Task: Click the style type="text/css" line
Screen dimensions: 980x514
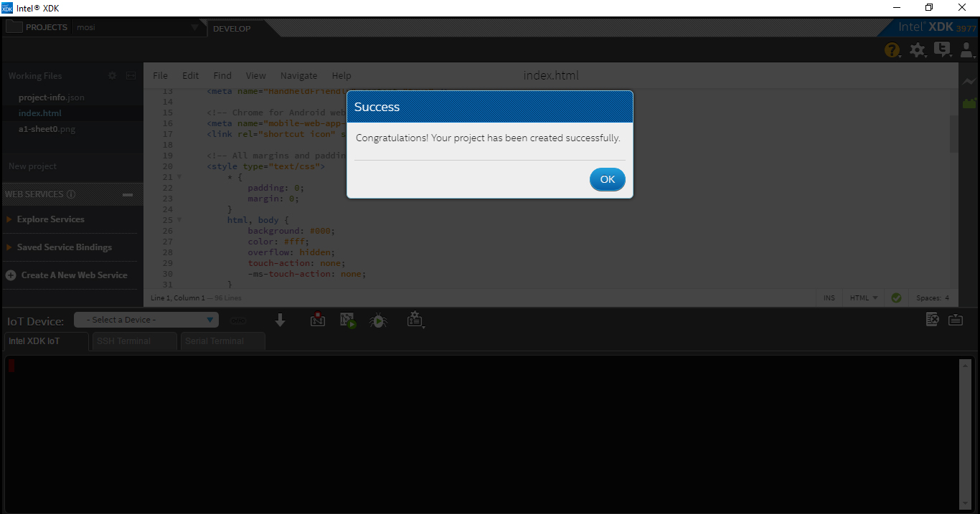Action: click(x=266, y=166)
